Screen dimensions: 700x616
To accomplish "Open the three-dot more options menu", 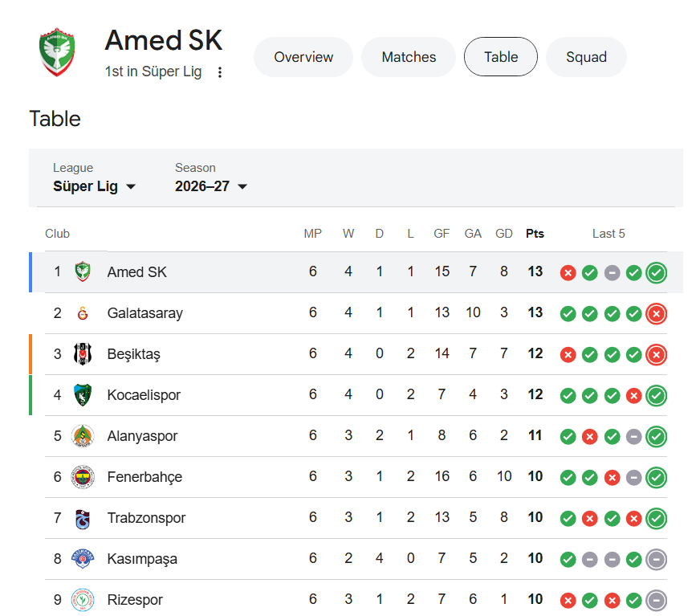I will (220, 72).
